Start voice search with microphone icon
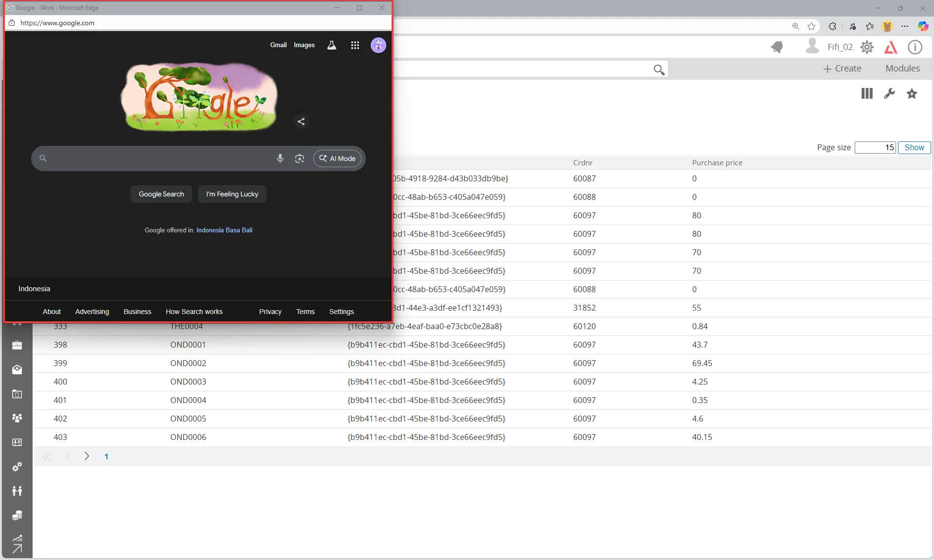934x560 pixels. [280, 158]
